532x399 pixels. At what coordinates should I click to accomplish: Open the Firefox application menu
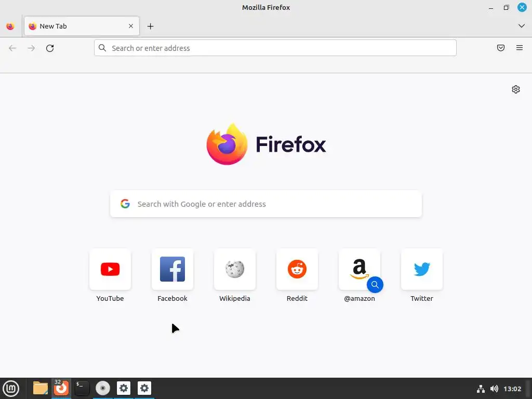pyautogui.click(x=520, y=48)
